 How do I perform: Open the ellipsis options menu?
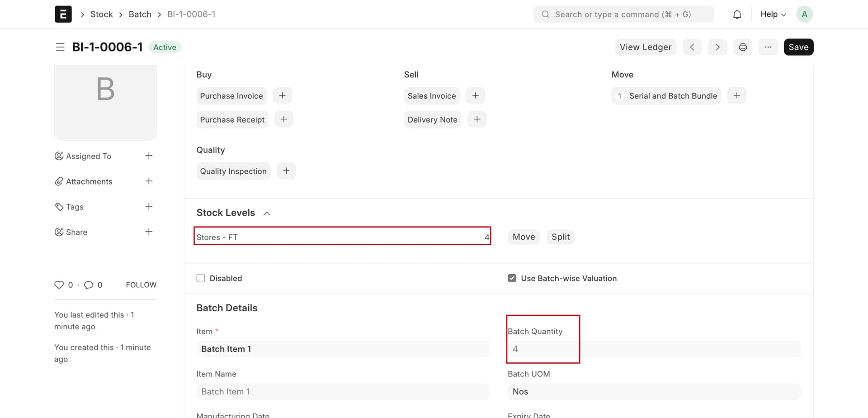tap(768, 47)
